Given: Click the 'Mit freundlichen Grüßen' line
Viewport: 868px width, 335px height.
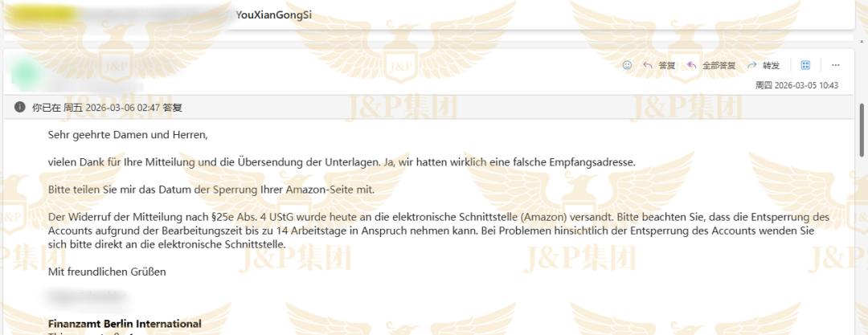Looking at the screenshot, I should [x=107, y=272].
